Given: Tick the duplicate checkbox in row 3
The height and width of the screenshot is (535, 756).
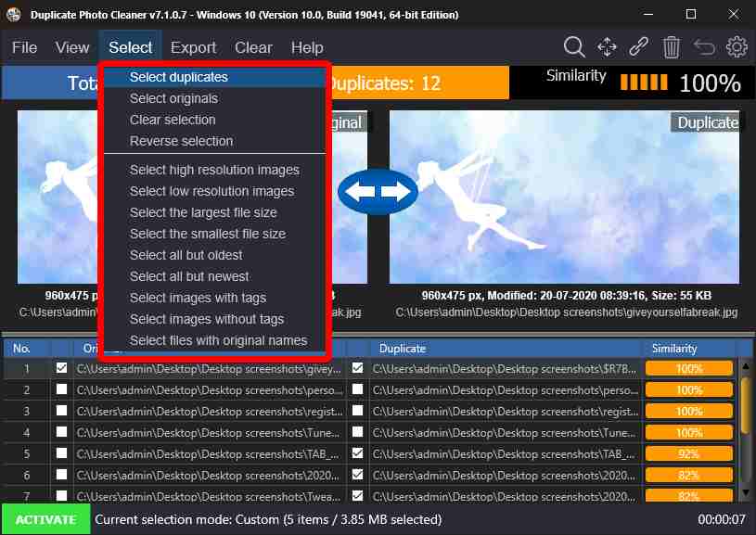Looking at the screenshot, I should tap(357, 411).
